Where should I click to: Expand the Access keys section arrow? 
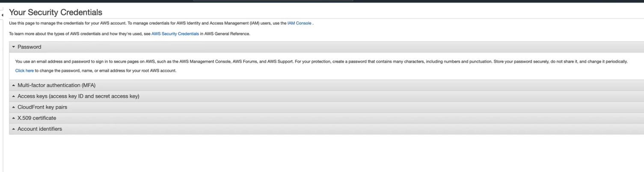pyautogui.click(x=14, y=96)
